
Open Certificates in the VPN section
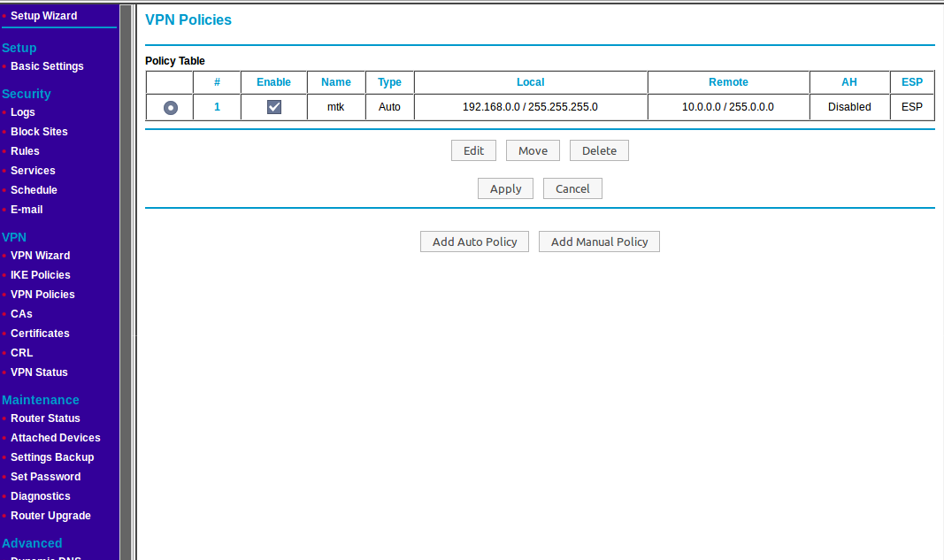click(40, 334)
